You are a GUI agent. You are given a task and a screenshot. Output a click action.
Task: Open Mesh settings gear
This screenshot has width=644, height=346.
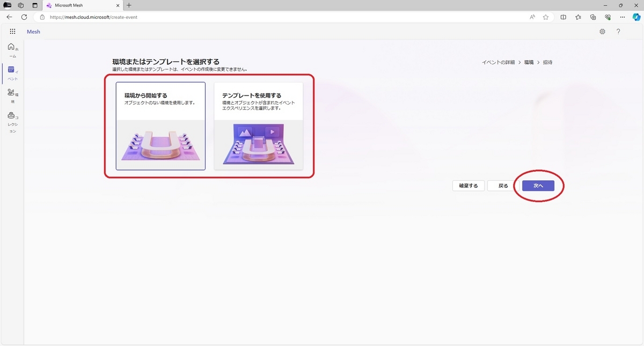[602, 32]
